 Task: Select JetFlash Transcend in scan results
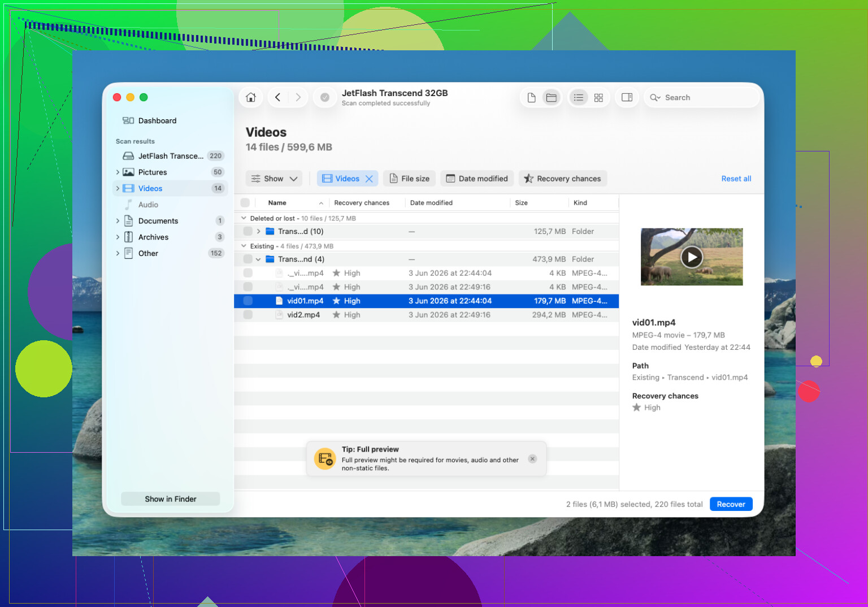(170, 156)
